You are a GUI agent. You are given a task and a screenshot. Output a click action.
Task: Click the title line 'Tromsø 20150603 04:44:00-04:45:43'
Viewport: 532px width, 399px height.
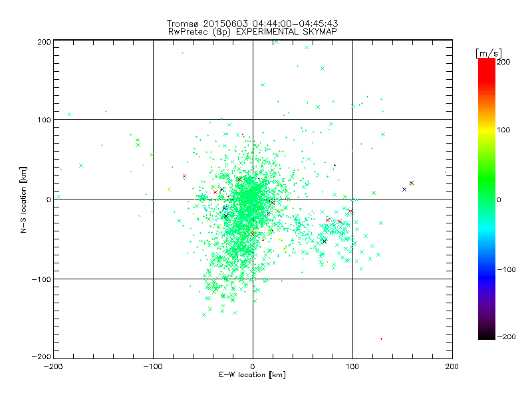point(252,23)
